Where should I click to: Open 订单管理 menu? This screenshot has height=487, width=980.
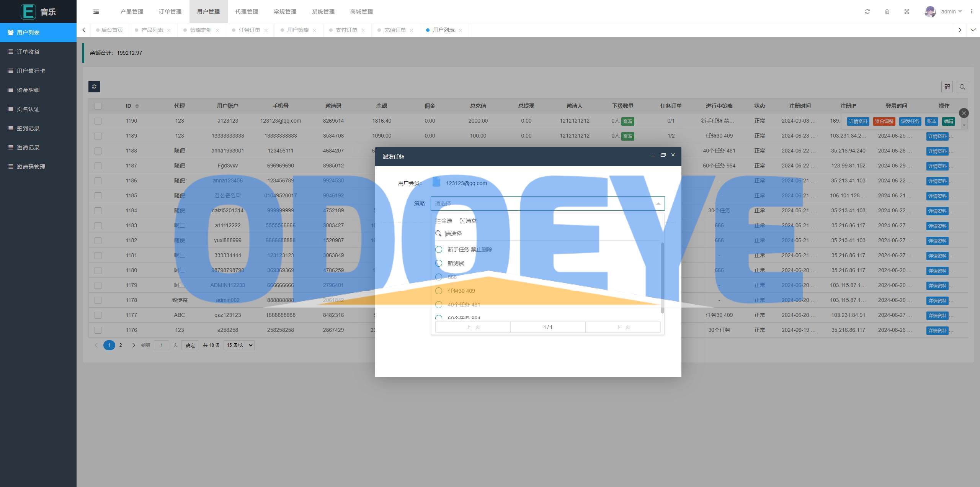(x=169, y=11)
